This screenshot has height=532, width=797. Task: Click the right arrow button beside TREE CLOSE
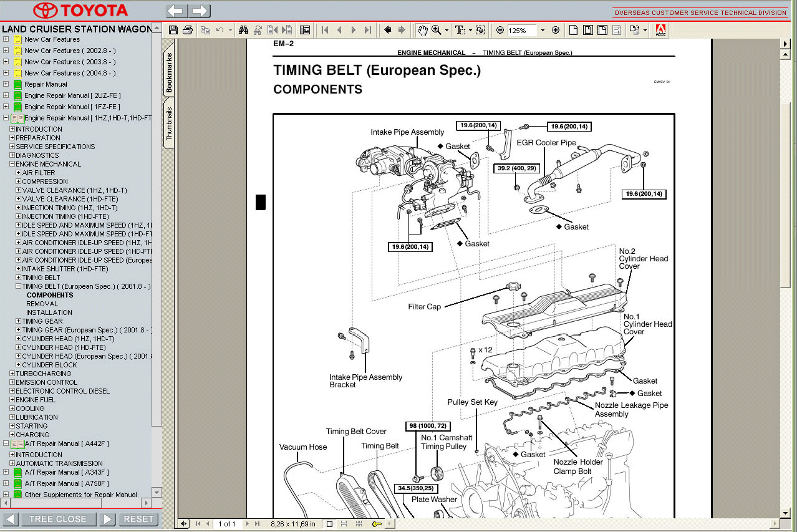point(107,519)
